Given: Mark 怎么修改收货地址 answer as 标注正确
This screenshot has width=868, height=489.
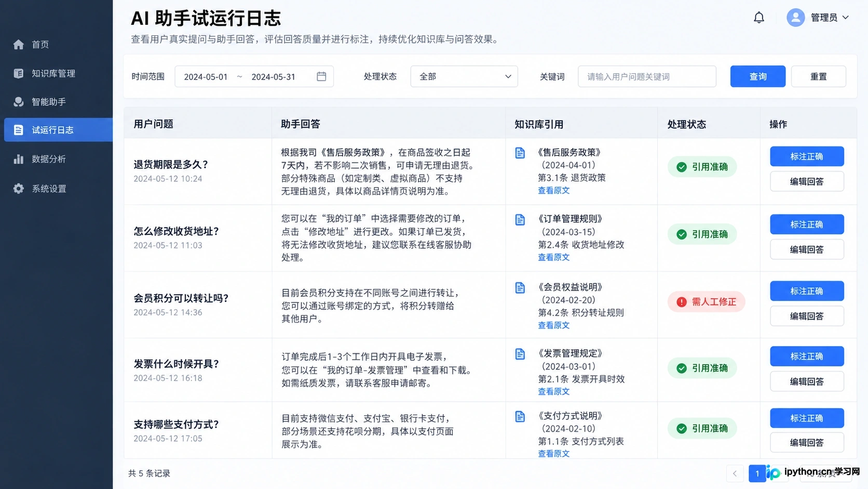Looking at the screenshot, I should [x=807, y=224].
